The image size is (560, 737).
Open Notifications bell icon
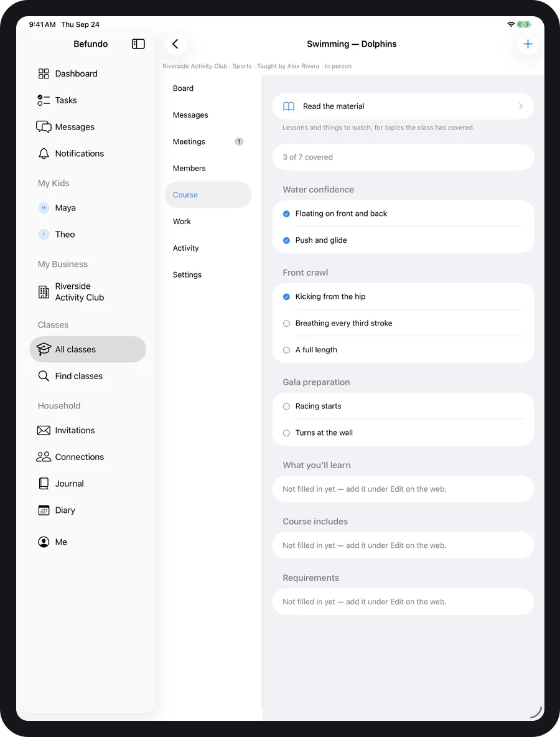43,154
